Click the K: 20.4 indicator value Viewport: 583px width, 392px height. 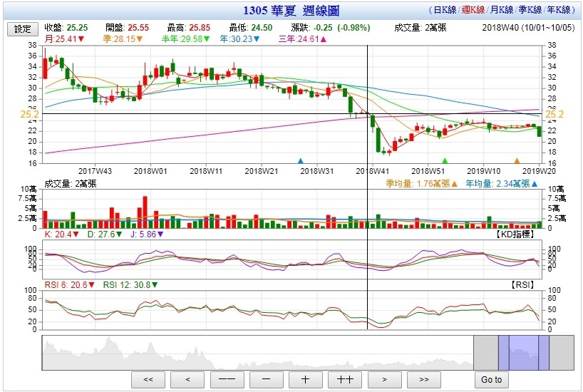pos(62,234)
